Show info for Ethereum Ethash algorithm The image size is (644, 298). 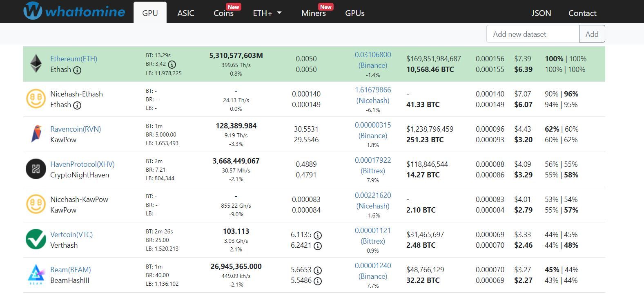point(77,70)
